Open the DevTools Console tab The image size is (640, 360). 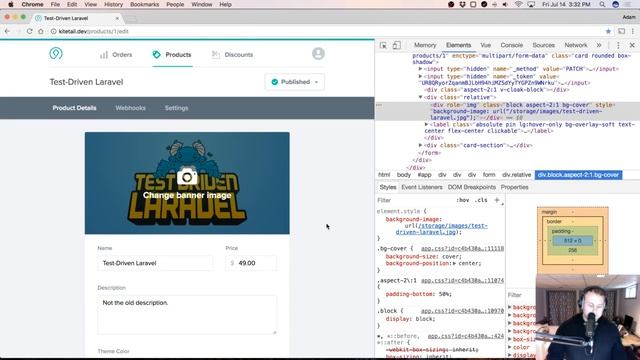[x=511, y=45]
